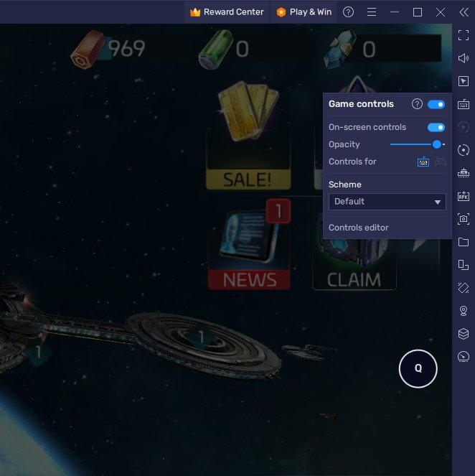This screenshot has width=475, height=476.
Task: Click the speedometer icon in the sidebar
Action: [464, 357]
